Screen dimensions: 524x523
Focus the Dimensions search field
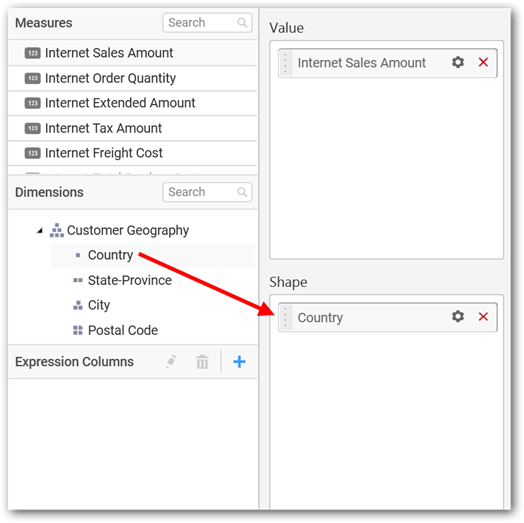tap(207, 192)
